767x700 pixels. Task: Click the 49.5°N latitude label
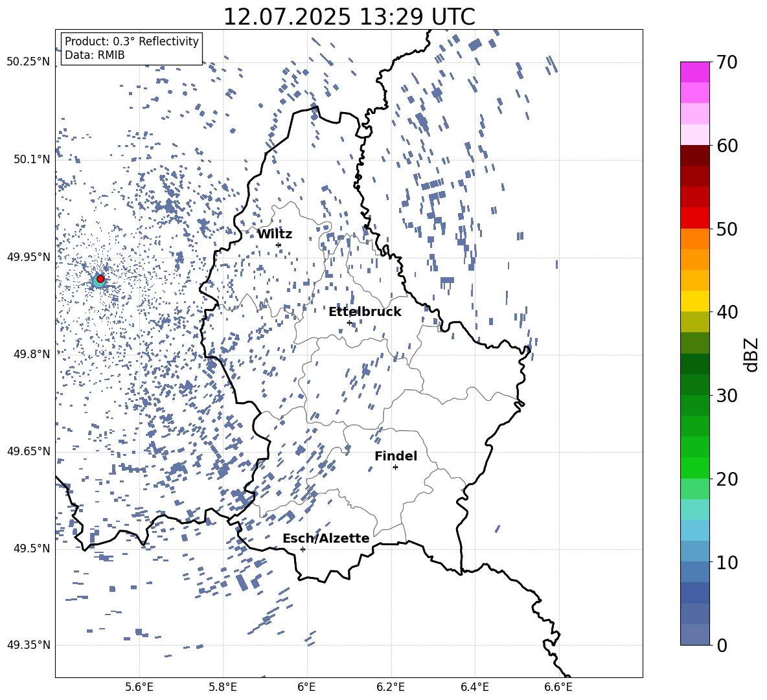tap(31, 548)
